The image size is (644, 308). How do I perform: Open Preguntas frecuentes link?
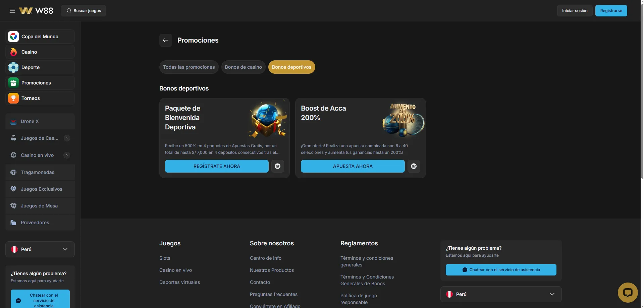pos(274,294)
